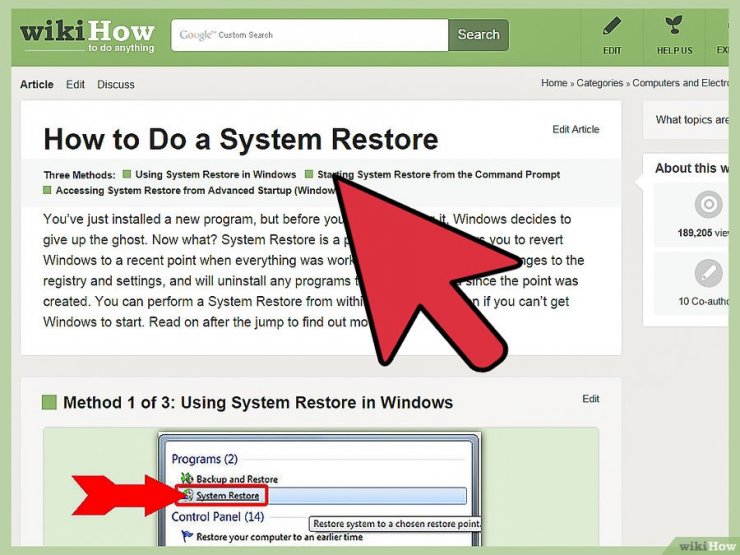The image size is (740, 555).
Task: Click Control Panel (14) group header
Action: click(x=218, y=517)
